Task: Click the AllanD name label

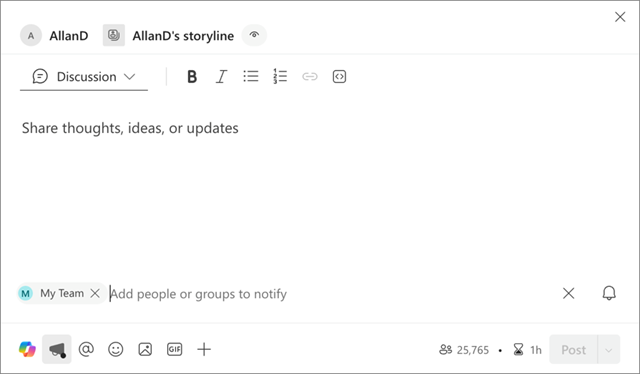Action: [69, 36]
